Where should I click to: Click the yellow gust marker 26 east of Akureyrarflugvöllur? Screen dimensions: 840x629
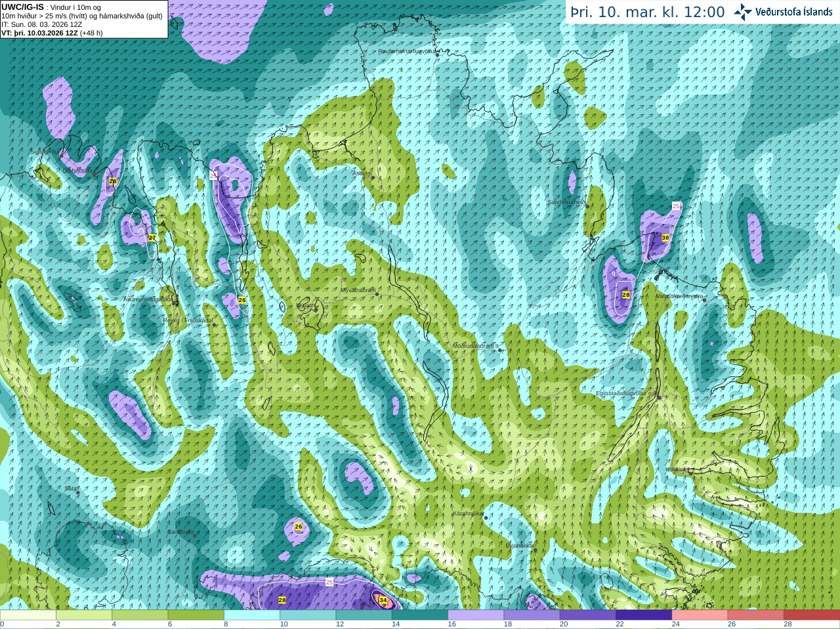(x=242, y=300)
